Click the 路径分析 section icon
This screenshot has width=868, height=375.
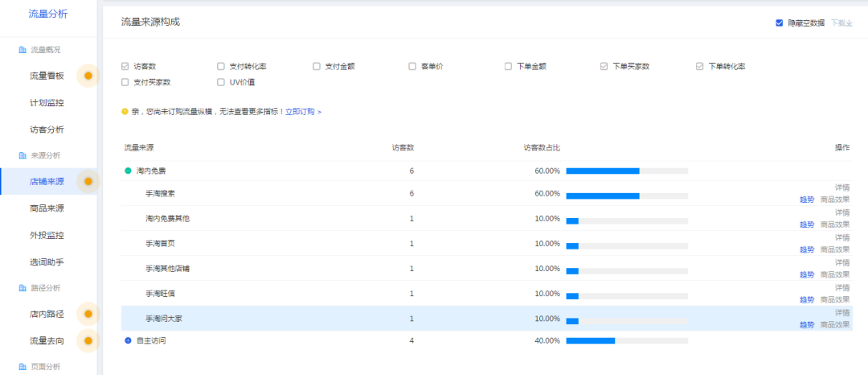23,288
